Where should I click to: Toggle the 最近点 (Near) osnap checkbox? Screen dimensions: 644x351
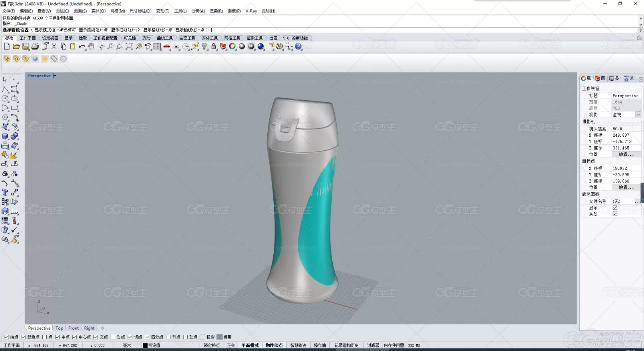point(23,337)
